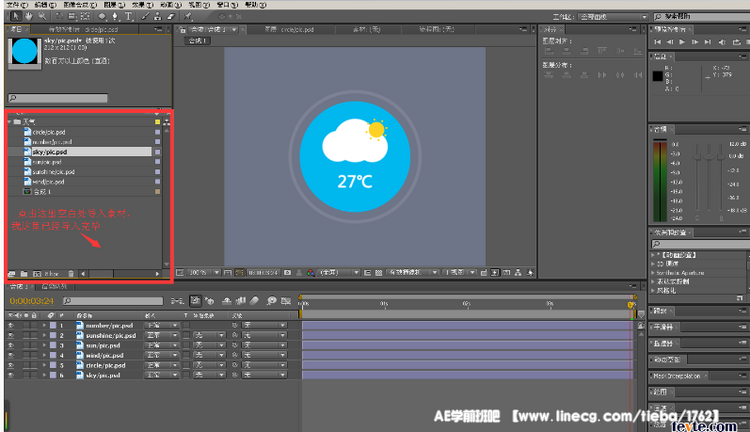750x432 pixels.
Task: Open track matte dropdown for wind/pic.psd
Action: (x=209, y=355)
